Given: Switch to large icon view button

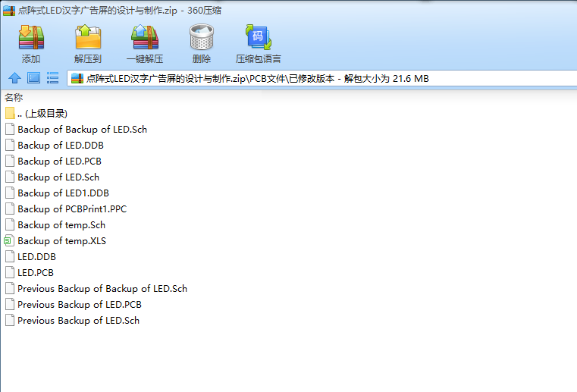Looking at the screenshot, I should point(34,78).
